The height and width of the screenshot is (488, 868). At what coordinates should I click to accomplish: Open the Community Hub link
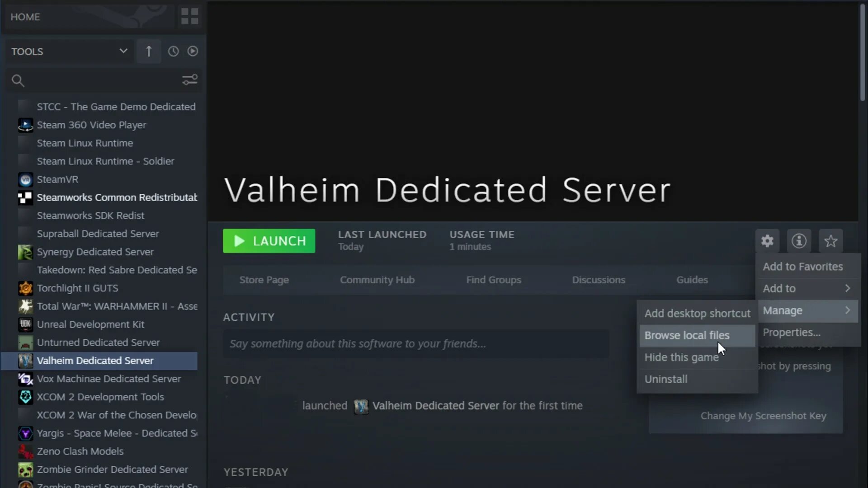point(377,280)
